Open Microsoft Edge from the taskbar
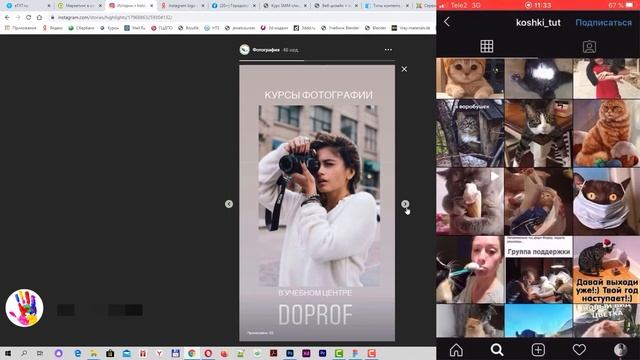Screen dimensions: 640x360 (78, 353)
